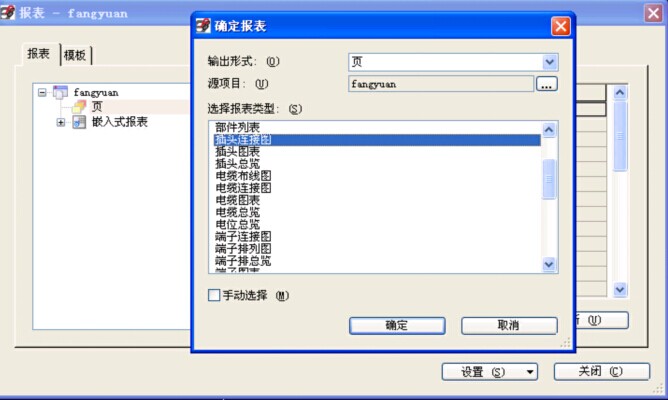Switch to the 报表 tab

point(40,55)
